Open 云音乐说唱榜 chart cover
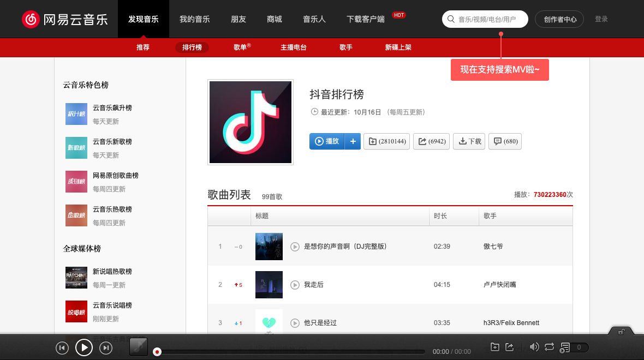The width and height of the screenshot is (644, 360). 76,311
